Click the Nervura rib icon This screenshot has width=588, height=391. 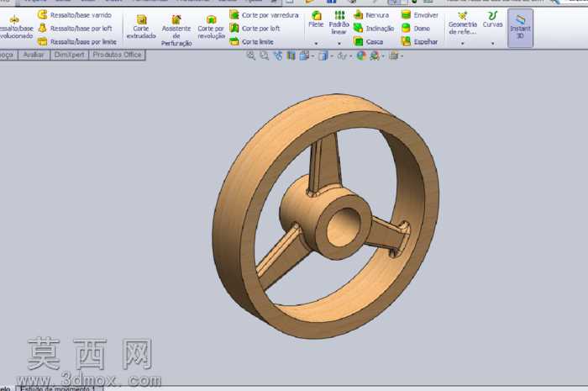[359, 14]
